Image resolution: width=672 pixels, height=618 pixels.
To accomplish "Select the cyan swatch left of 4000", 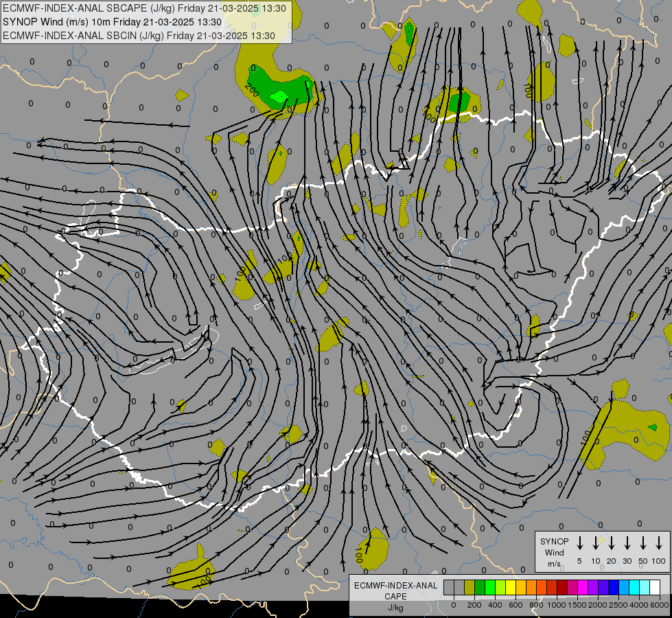I will 634,587.
